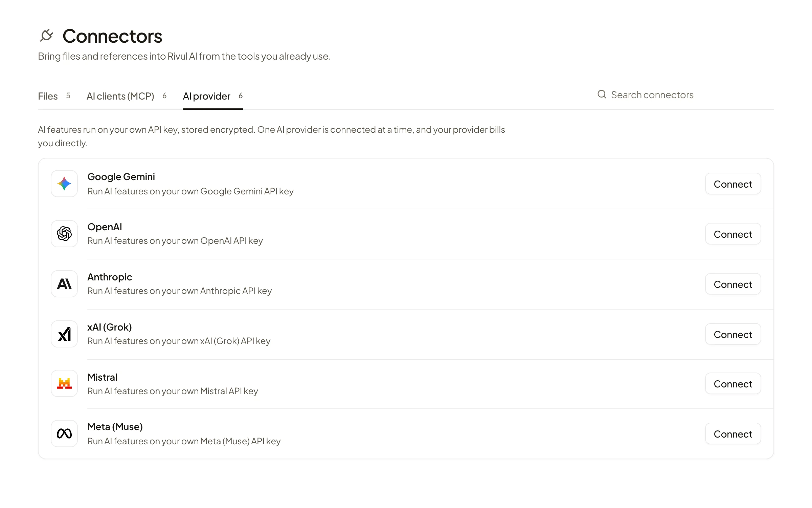Click the xAI (Grok) title text
Image resolution: width=812 pixels, height=508 pixels.
[x=110, y=327]
